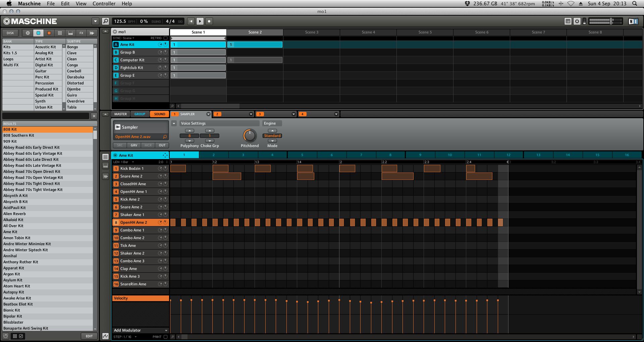Increase Polyphony with the up arrow
This screenshot has width=644, height=342.
[x=190, y=131]
